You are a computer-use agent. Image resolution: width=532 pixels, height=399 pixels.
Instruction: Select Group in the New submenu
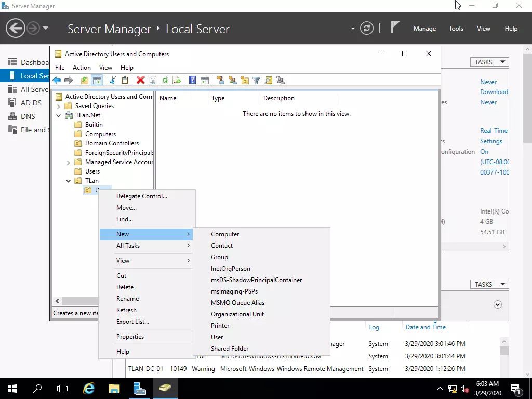point(261,257)
